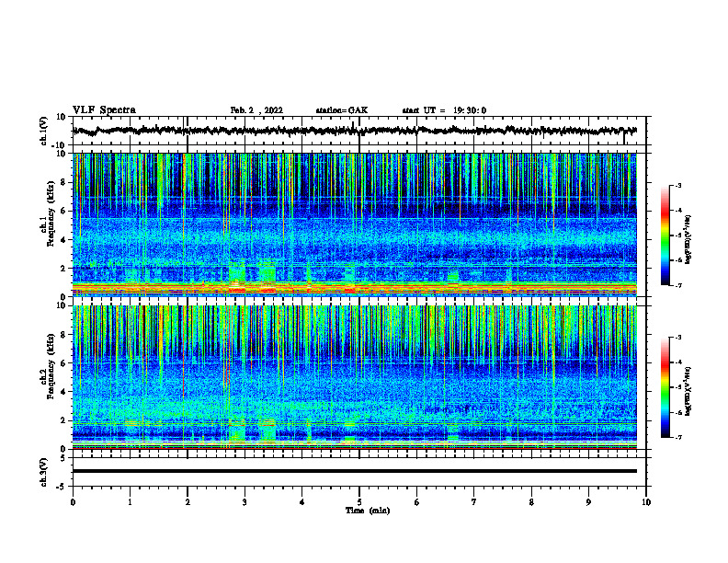Click the "-3" tick on ch.2 colorbar
Viewport: 728px width, 563px height.
point(677,338)
